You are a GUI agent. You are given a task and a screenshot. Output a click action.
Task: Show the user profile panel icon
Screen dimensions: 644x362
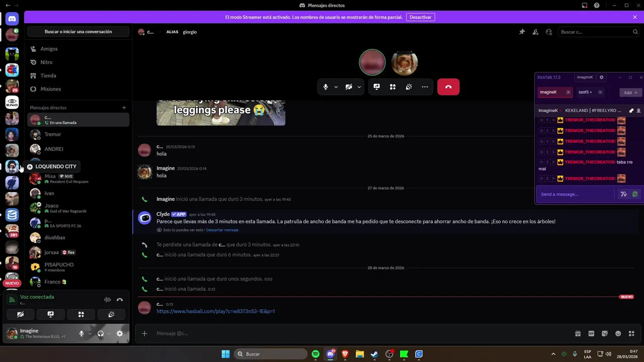click(549, 32)
